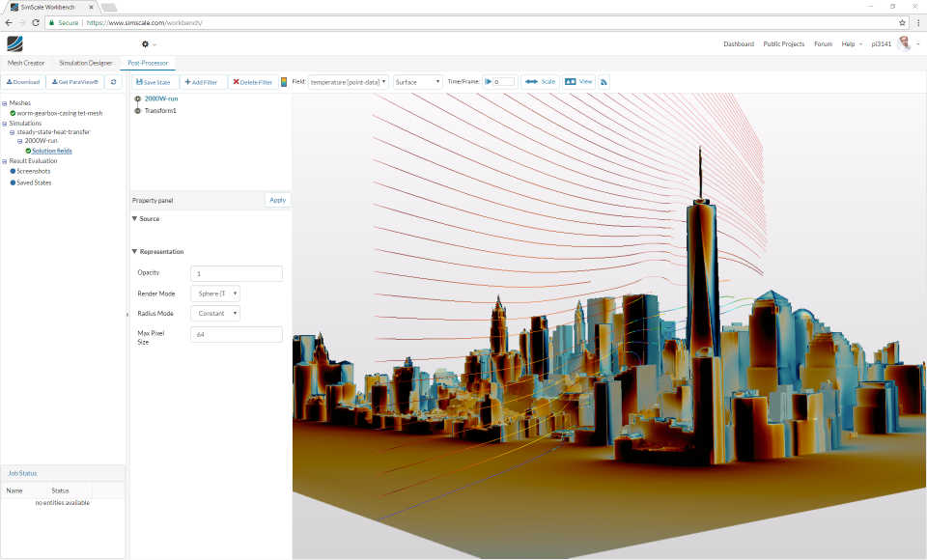Click the SimScale logo in the header

point(14,43)
